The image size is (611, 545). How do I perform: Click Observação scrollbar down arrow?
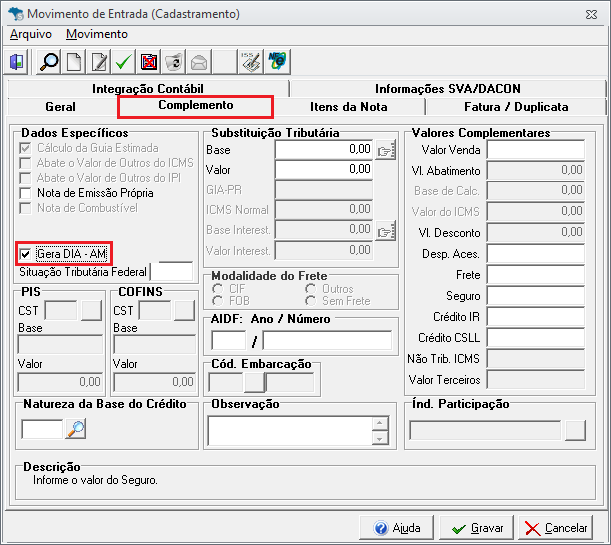pos(380,439)
